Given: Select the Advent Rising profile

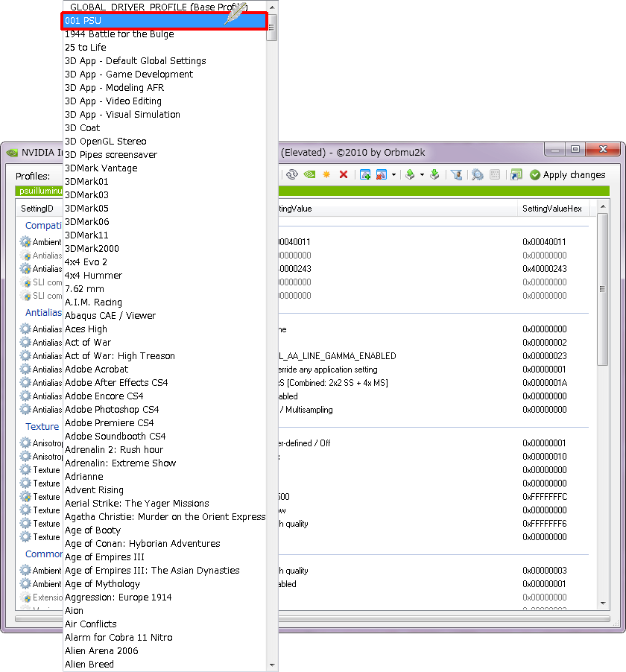Looking at the screenshot, I should click(165, 490).
